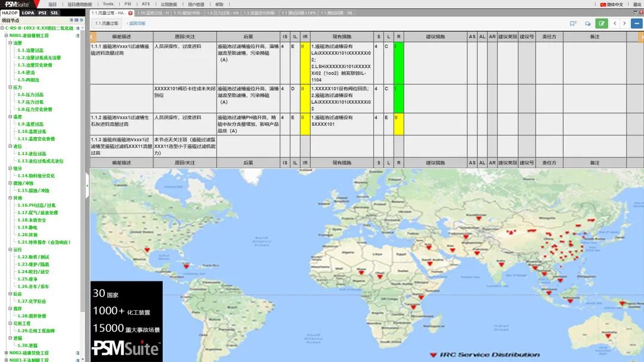Click the PSMSuite logo at top left
Viewport: 644px width, 362px height.
[x=17, y=4]
